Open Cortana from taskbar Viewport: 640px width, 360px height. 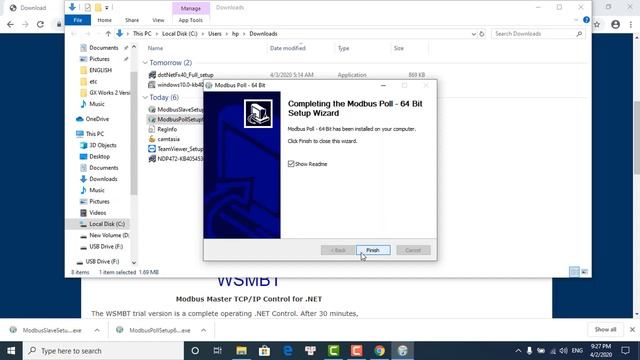point(195,351)
